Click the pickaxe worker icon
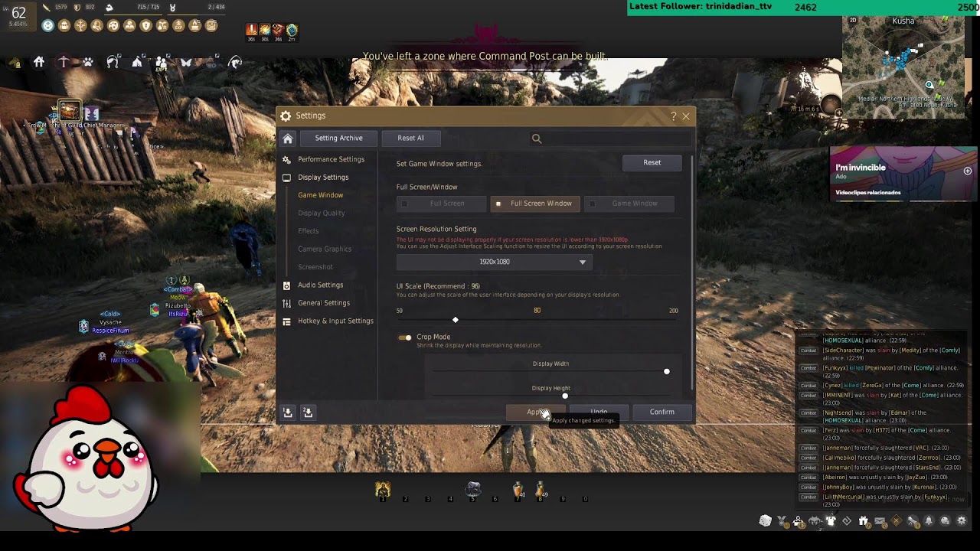 [x=64, y=62]
